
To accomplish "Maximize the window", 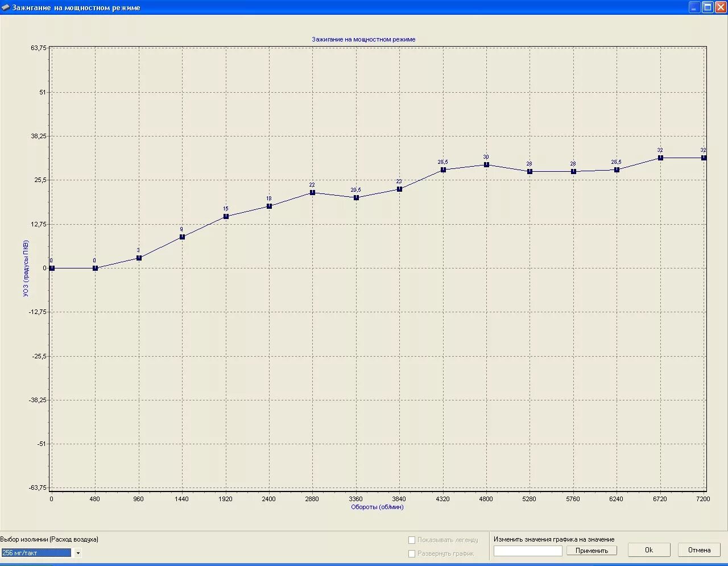I will [x=708, y=7].
